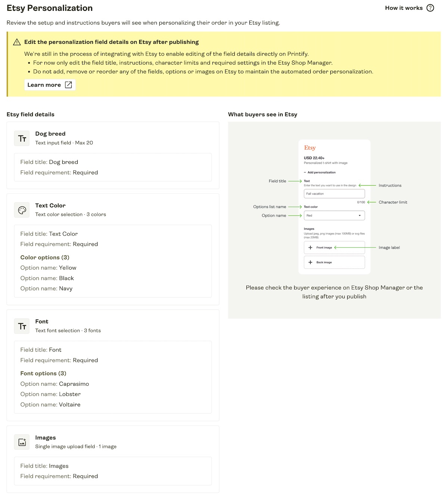Screen dimensions: 448x497
Task: Click the image upload icon next to Images
Action: point(22,442)
